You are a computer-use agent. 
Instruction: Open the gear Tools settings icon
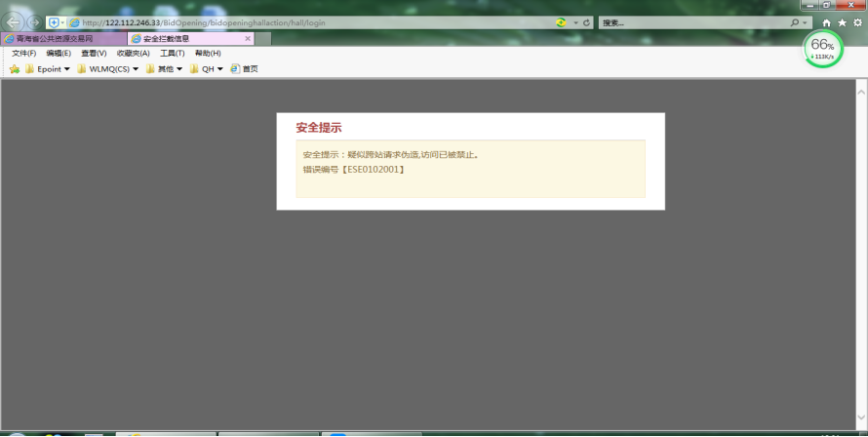(x=856, y=22)
